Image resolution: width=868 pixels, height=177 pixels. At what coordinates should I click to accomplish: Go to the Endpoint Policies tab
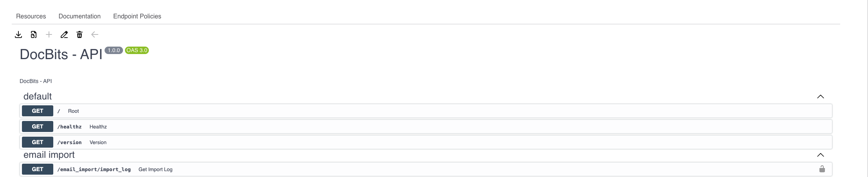(x=137, y=16)
